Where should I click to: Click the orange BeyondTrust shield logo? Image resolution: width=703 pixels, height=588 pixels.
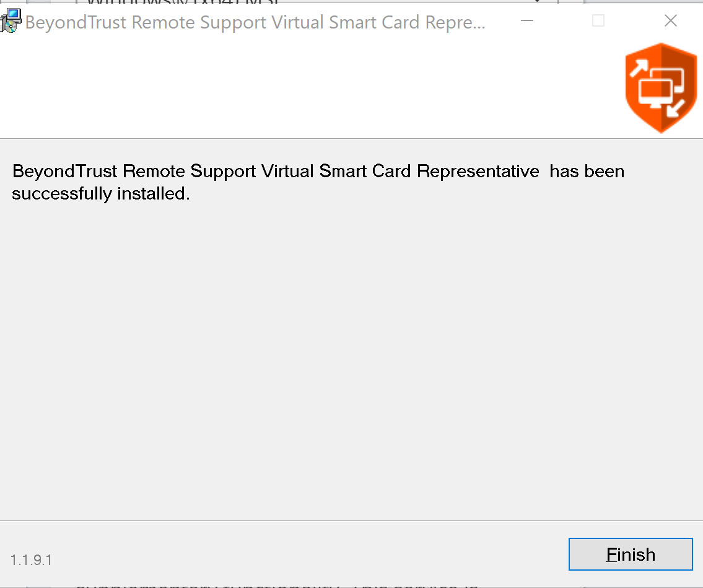(661, 88)
